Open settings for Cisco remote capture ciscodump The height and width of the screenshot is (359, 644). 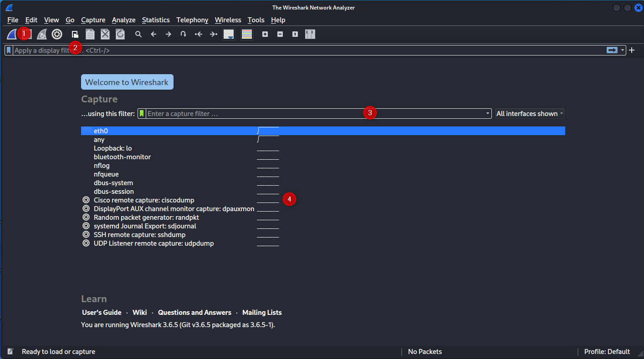click(x=86, y=200)
